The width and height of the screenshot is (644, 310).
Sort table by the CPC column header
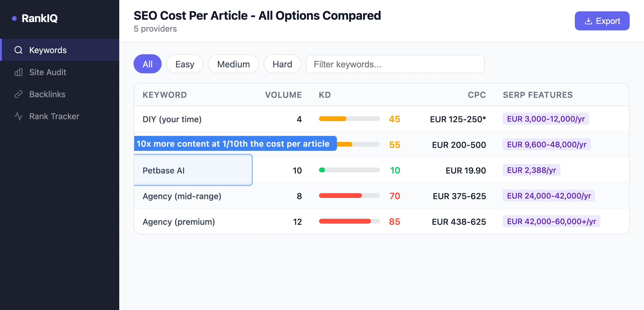[476, 95]
